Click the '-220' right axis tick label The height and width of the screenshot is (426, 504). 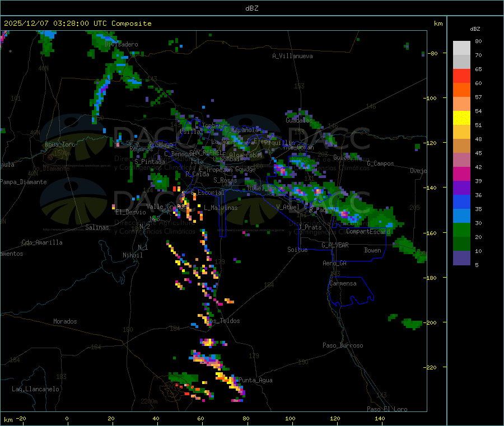(431, 367)
